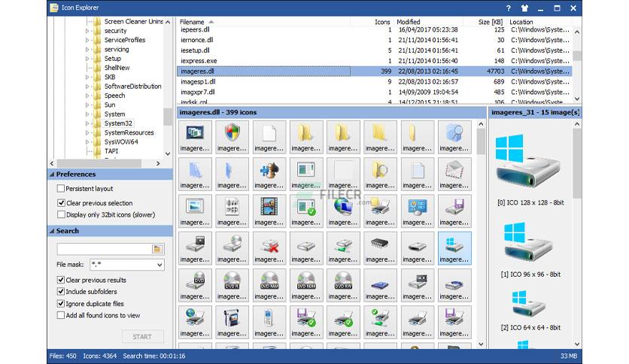
Task: Select the puzzle and chess piece games icon
Action: (269, 174)
